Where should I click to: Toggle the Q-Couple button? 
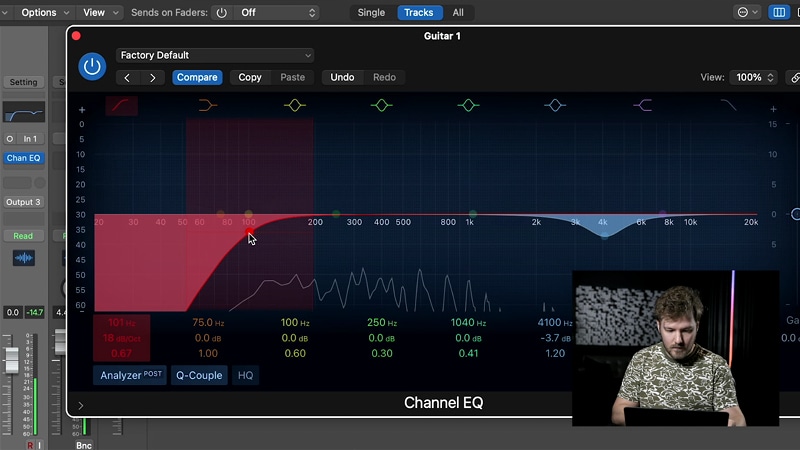pyautogui.click(x=199, y=376)
